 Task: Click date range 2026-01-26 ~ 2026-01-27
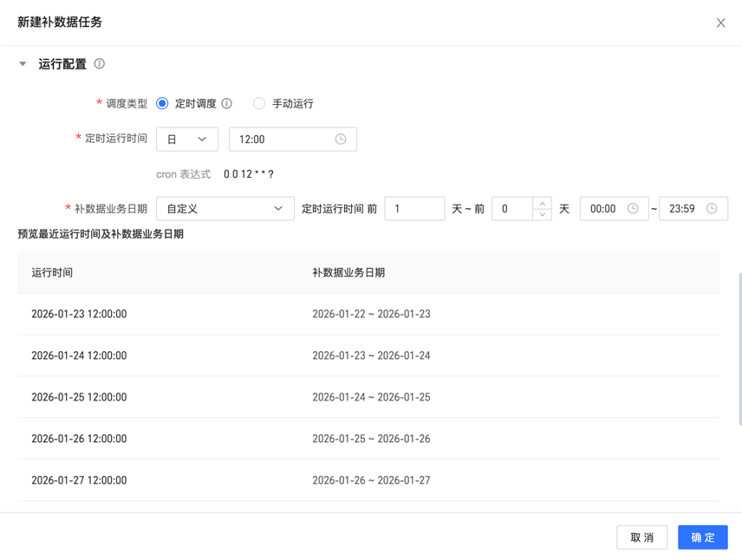coord(372,480)
